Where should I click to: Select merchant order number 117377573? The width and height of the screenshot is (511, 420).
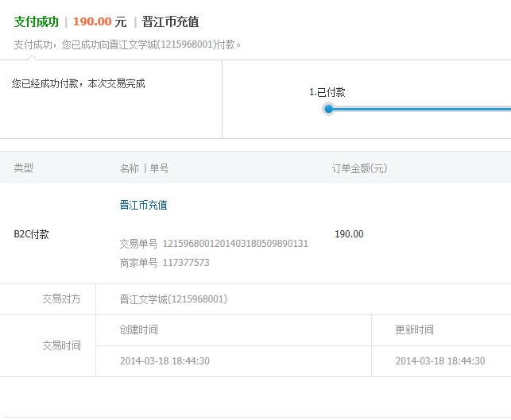(186, 263)
